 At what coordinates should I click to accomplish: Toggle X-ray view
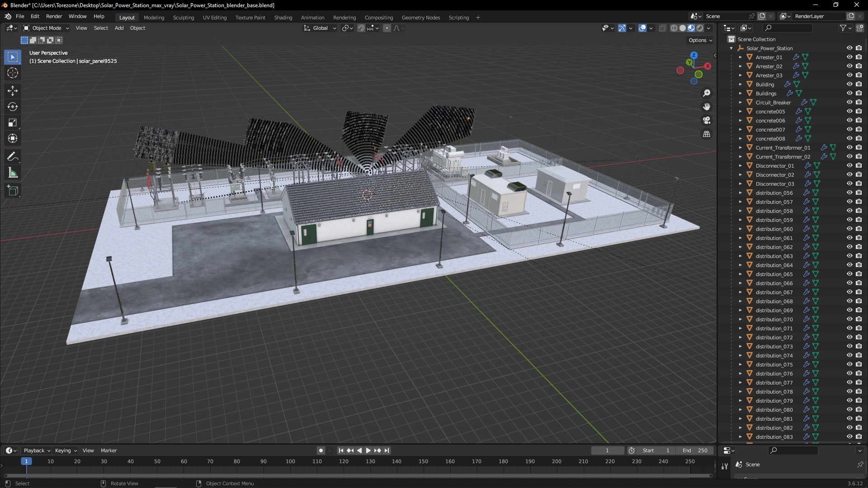coord(662,28)
